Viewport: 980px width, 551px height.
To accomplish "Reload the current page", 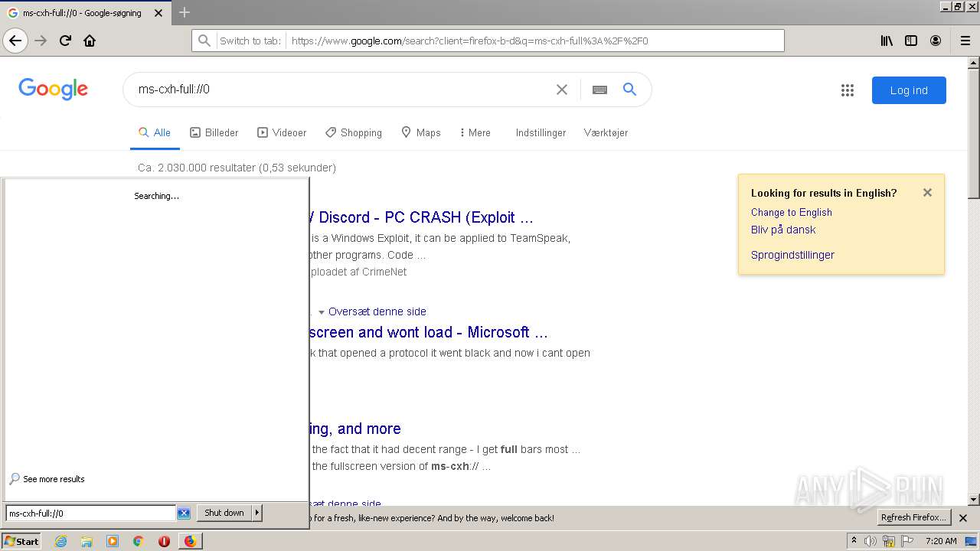I will click(x=66, y=41).
